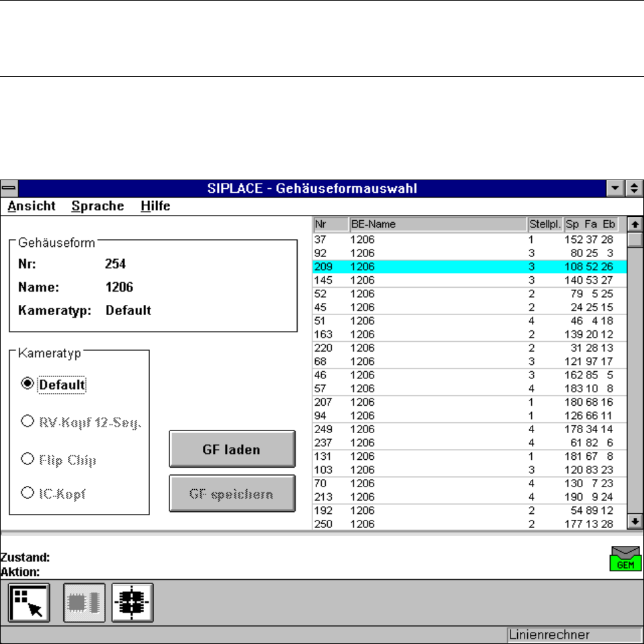Viewport: 644px width, 644px height.
Task: Select highlighted row number 209
Action: tap(469, 266)
